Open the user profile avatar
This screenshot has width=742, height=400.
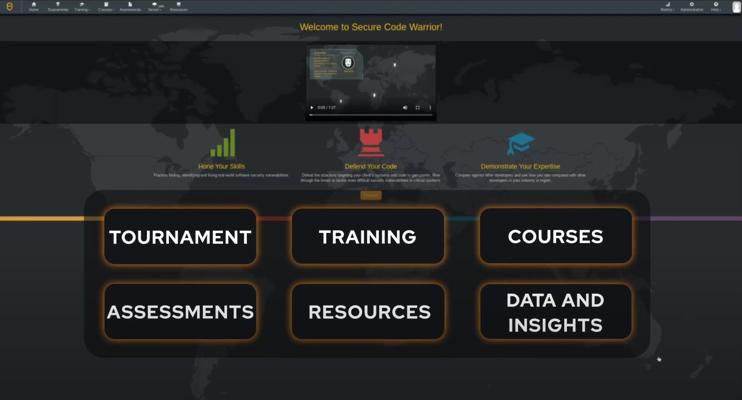click(x=737, y=7)
